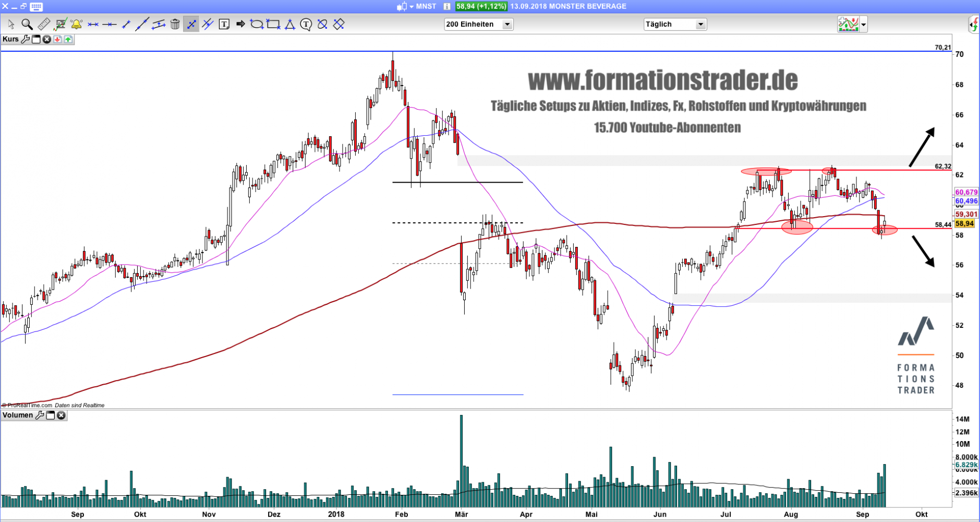Toggle the Volumen panel window mode

click(51, 416)
